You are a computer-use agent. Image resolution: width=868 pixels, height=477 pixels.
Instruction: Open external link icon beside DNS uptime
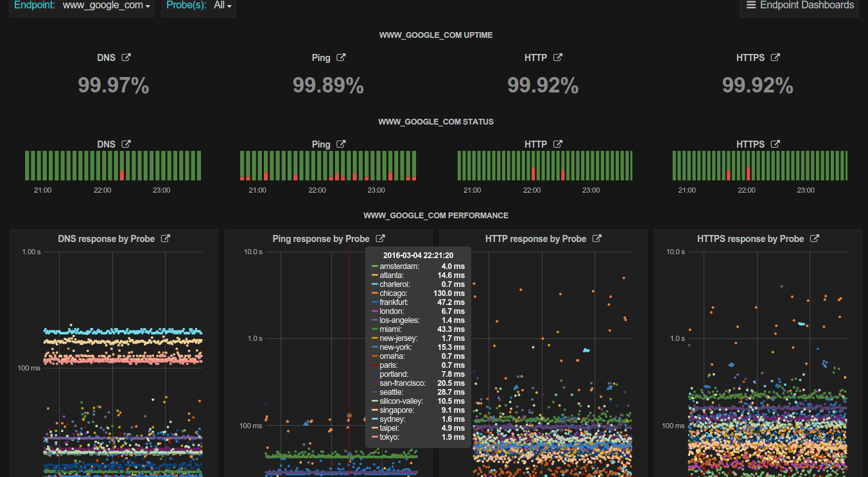point(126,58)
